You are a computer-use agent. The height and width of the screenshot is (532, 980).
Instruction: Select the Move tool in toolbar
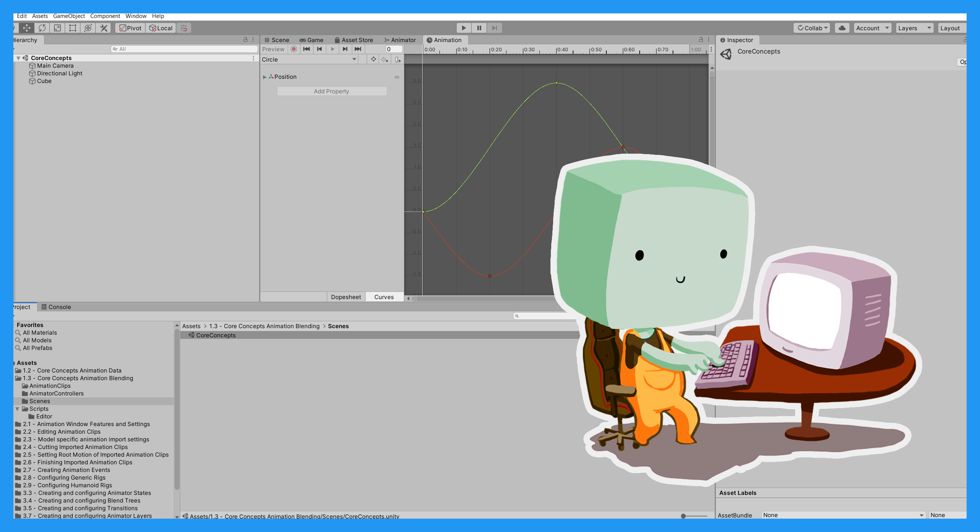[27, 28]
